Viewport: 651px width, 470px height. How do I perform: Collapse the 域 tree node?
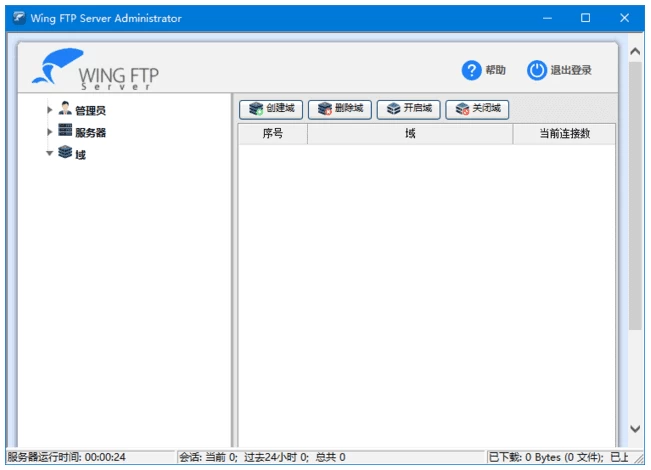pyautogui.click(x=49, y=154)
